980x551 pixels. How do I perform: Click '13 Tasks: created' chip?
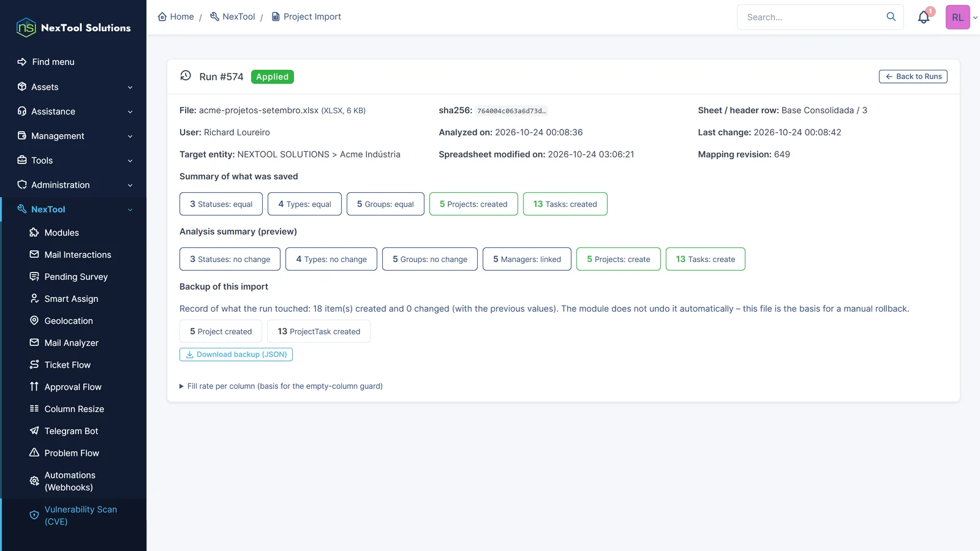click(x=565, y=204)
